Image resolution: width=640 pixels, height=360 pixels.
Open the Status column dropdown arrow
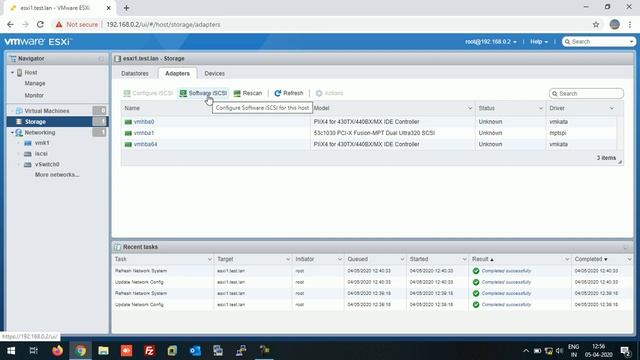(x=541, y=108)
